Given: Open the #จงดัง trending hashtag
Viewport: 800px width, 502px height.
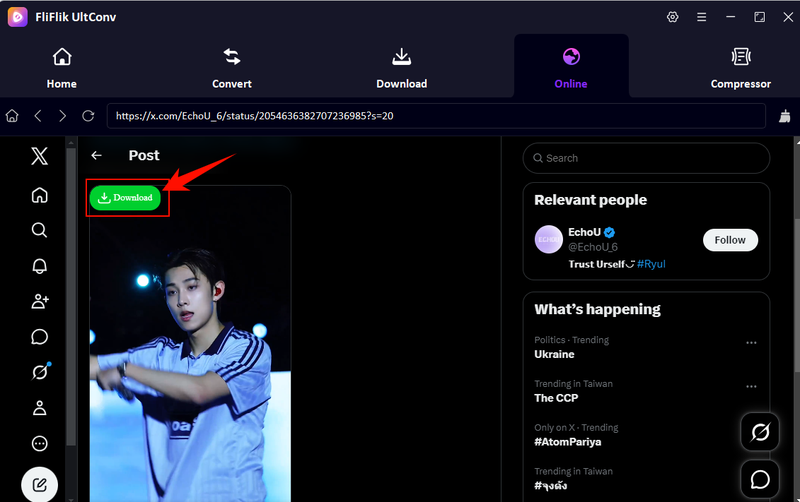Looking at the screenshot, I should click(x=551, y=486).
